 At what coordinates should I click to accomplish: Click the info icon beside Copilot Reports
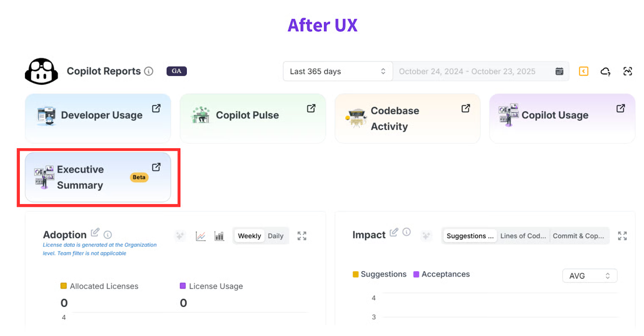(148, 71)
